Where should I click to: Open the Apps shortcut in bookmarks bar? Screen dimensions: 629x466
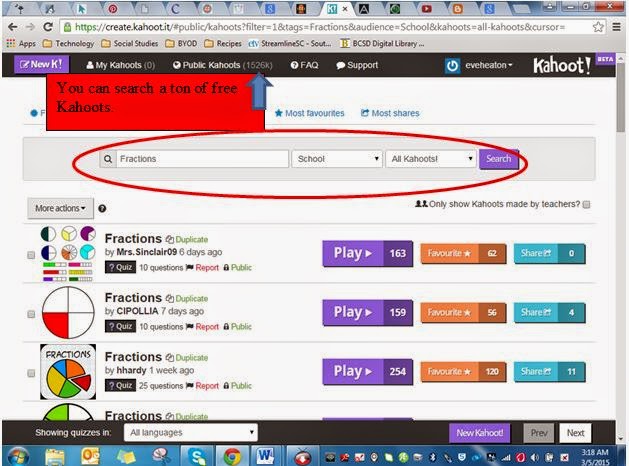click(21, 43)
